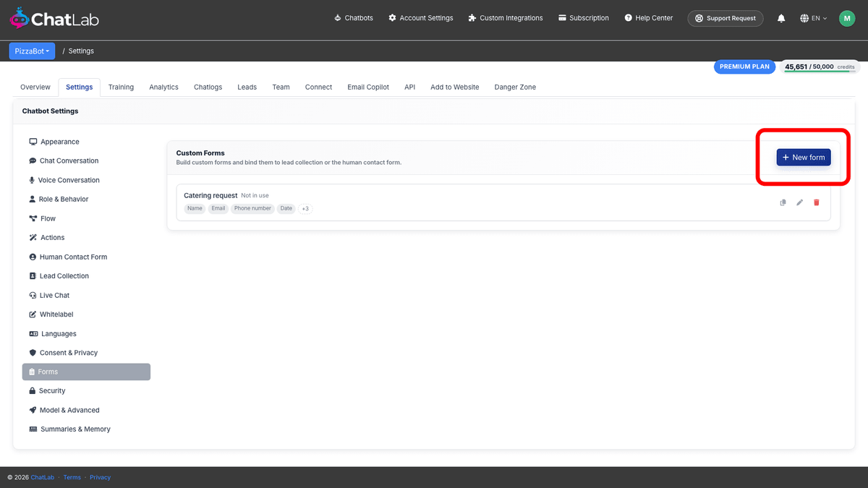
Task: Open Chat Conversation settings
Action: click(86, 160)
